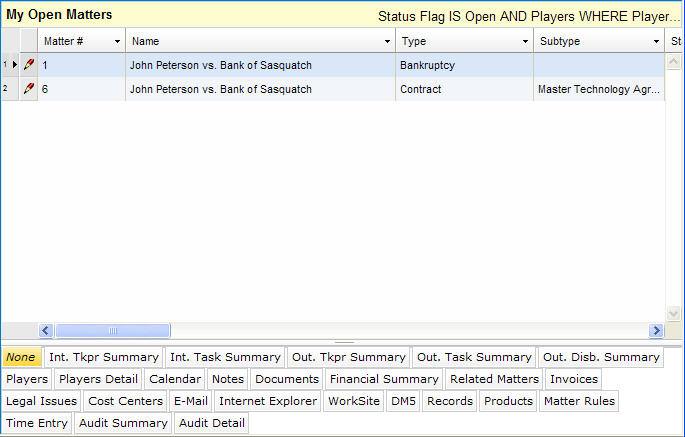
Task: Click the vertical scroll down arrow
Action: tap(673, 313)
